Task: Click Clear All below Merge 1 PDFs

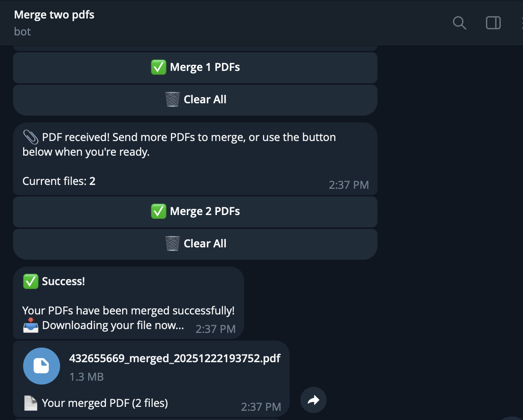Action: 195,99
